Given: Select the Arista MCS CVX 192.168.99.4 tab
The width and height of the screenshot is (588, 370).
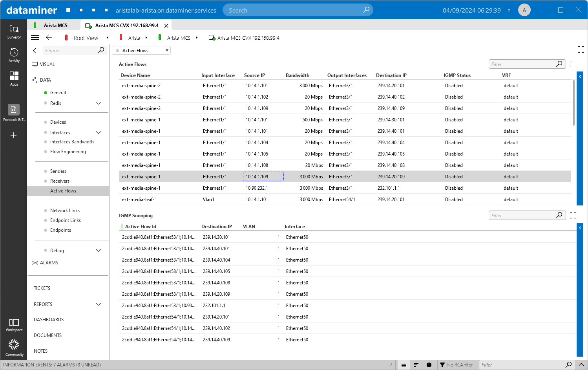Looking at the screenshot, I should [x=126, y=25].
